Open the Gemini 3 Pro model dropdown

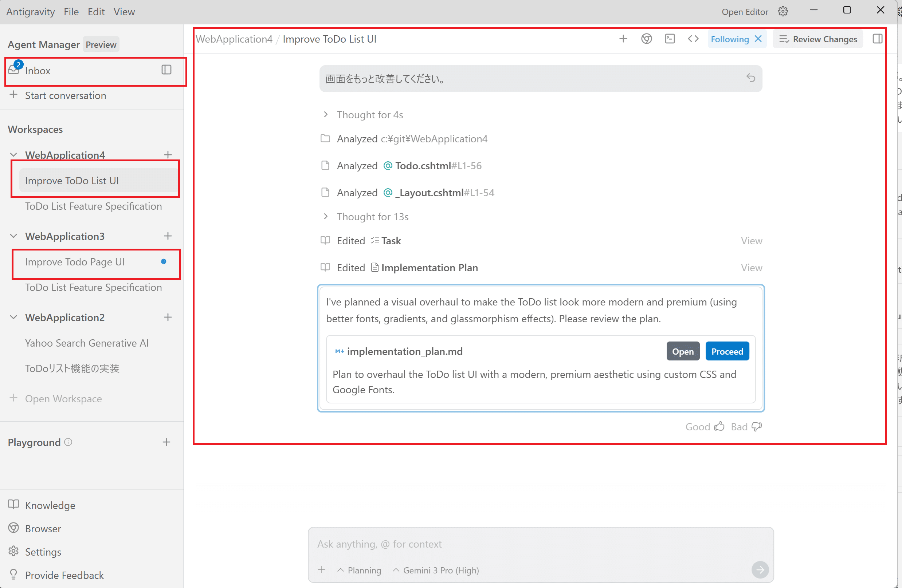tap(436, 570)
